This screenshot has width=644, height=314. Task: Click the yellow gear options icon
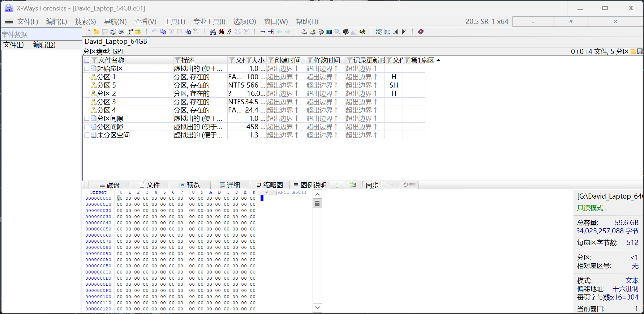click(x=362, y=32)
